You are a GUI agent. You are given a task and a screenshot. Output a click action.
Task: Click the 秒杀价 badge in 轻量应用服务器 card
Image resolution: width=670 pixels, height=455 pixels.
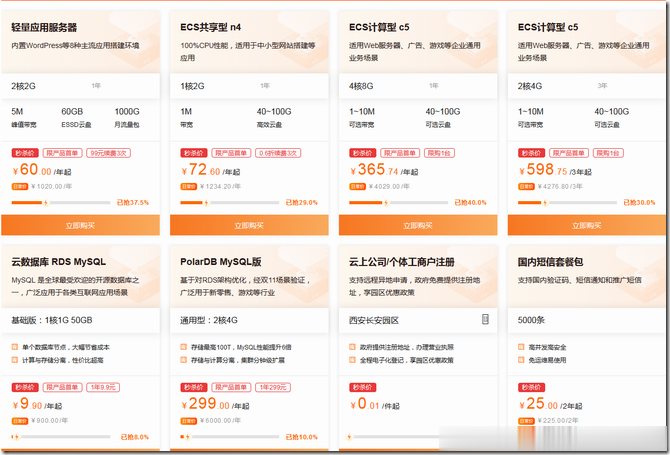click(25, 153)
